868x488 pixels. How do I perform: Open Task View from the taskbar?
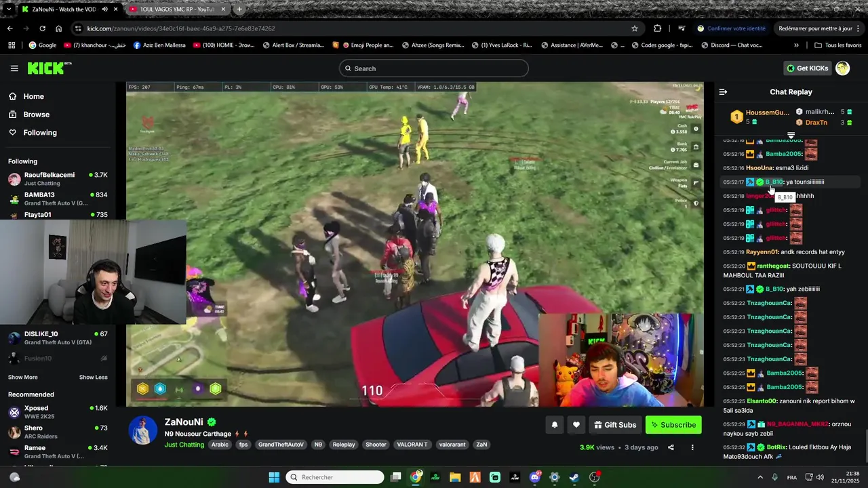[396, 477]
